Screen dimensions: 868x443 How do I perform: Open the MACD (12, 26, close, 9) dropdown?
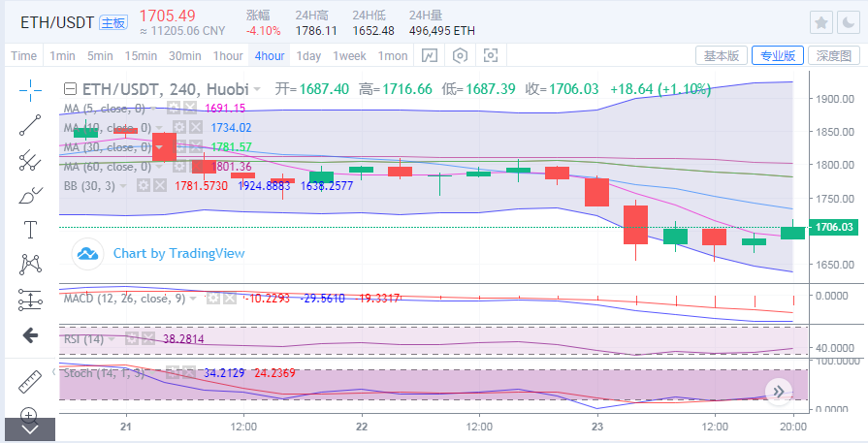193,300
